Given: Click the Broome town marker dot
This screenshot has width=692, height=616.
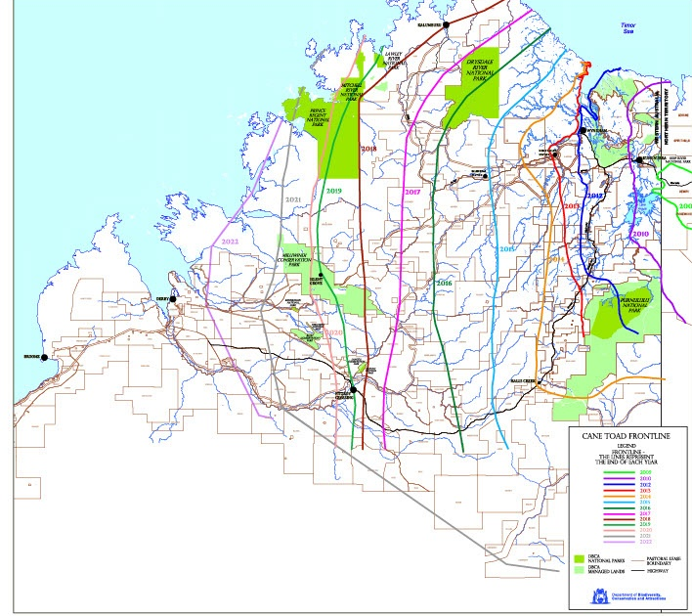Looking at the screenshot, I should tap(44, 358).
